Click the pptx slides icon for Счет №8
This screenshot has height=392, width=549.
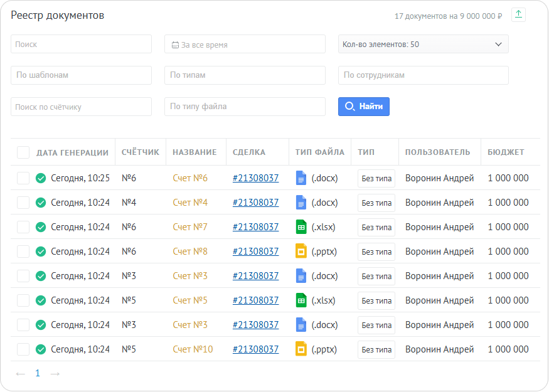pyautogui.click(x=301, y=252)
